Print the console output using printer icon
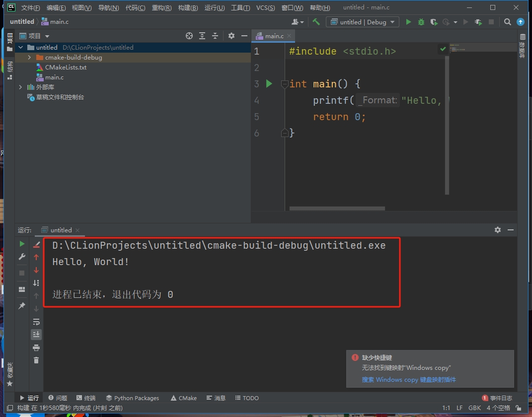The width and height of the screenshot is (532, 417). point(36,347)
